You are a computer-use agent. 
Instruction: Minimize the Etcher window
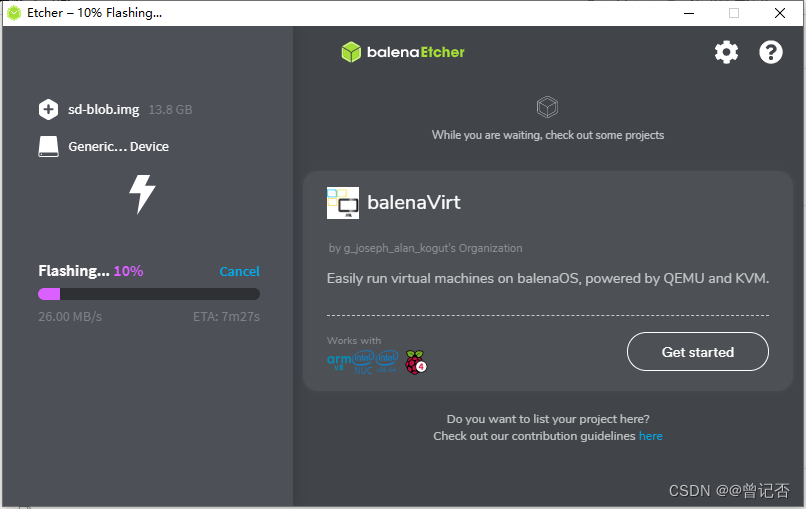pyautogui.click(x=689, y=13)
